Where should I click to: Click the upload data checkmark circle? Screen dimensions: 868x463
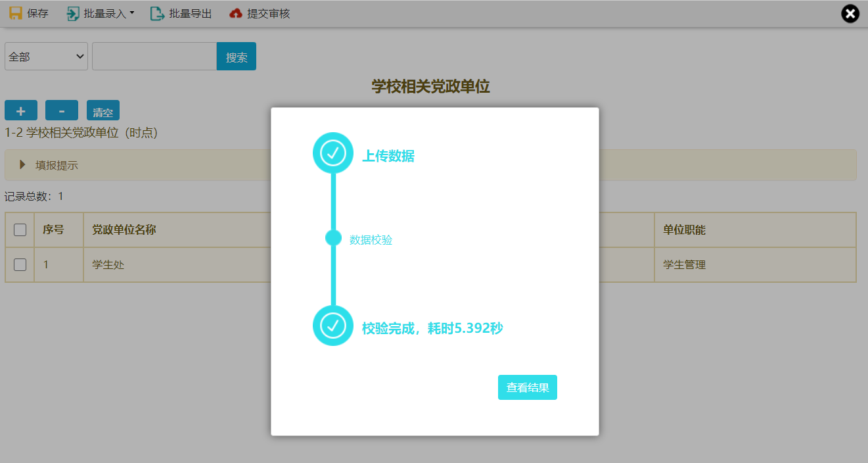[333, 153]
